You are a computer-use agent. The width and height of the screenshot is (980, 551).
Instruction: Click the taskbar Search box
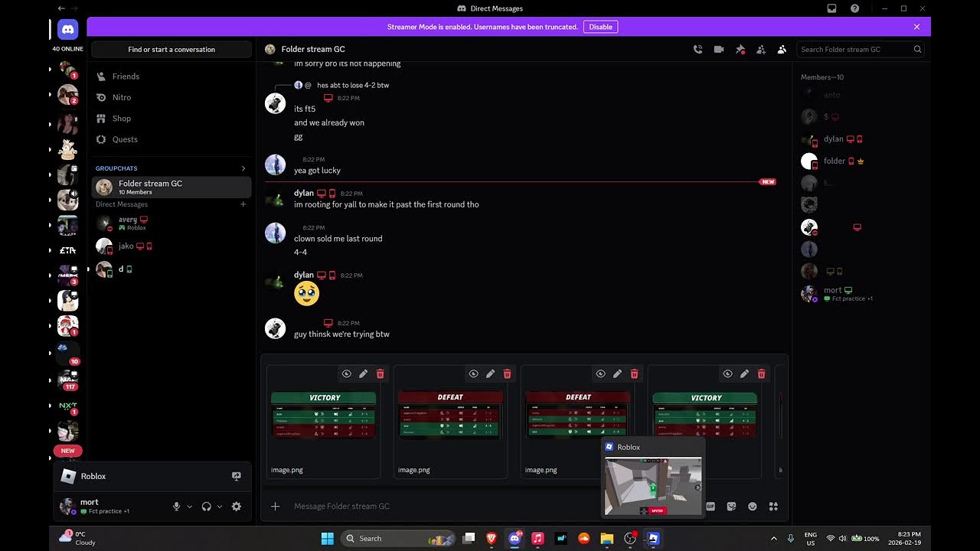398,539
